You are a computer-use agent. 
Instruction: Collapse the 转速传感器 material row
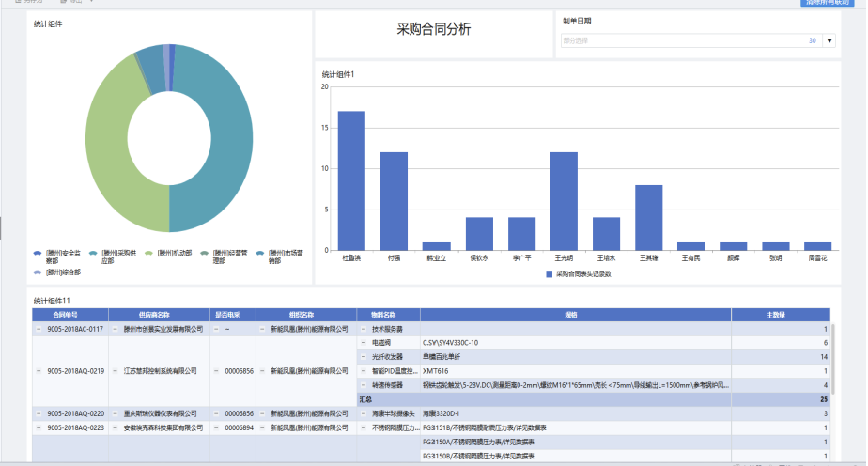[x=364, y=385]
